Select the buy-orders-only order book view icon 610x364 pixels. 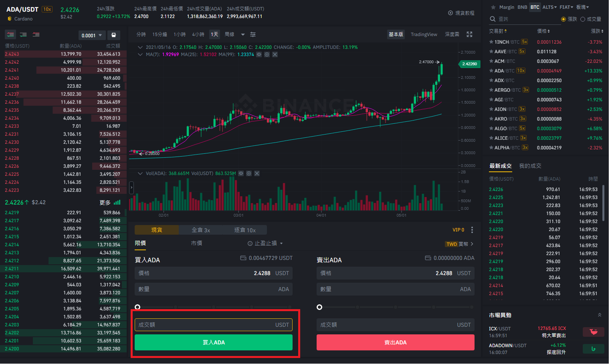click(23, 35)
